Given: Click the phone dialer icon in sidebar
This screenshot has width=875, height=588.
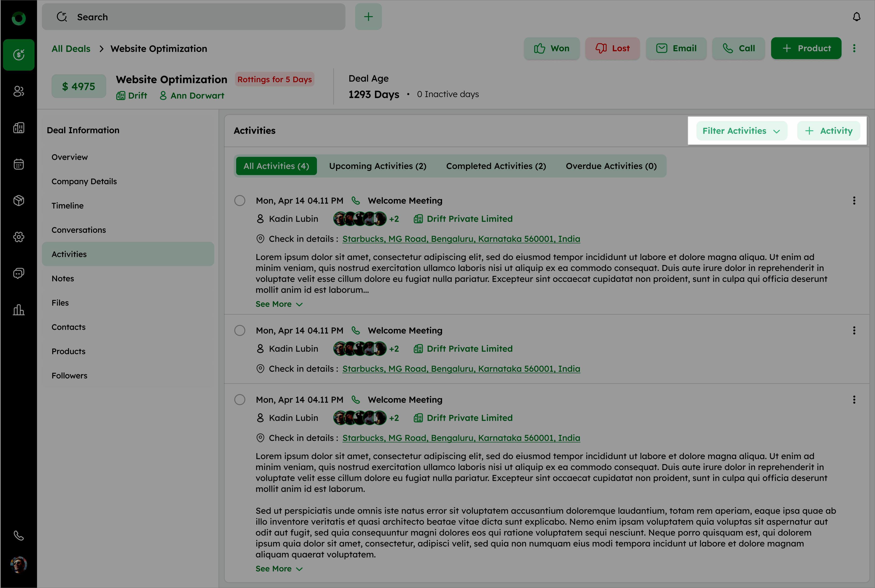Looking at the screenshot, I should click(19, 535).
